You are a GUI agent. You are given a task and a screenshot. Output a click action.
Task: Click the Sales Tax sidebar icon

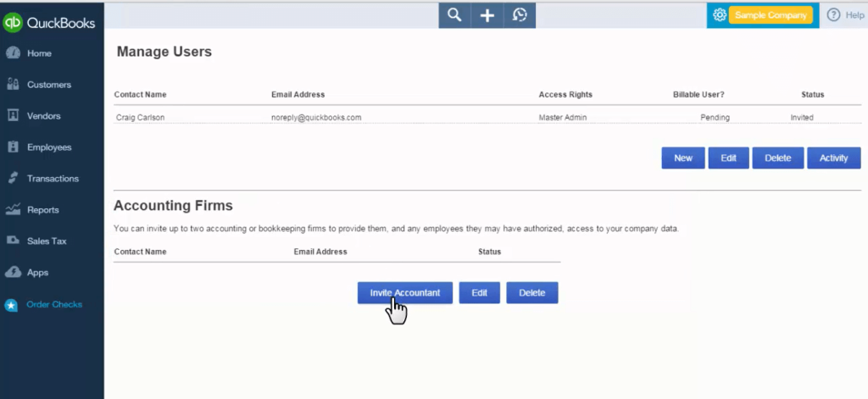pyautogui.click(x=13, y=241)
